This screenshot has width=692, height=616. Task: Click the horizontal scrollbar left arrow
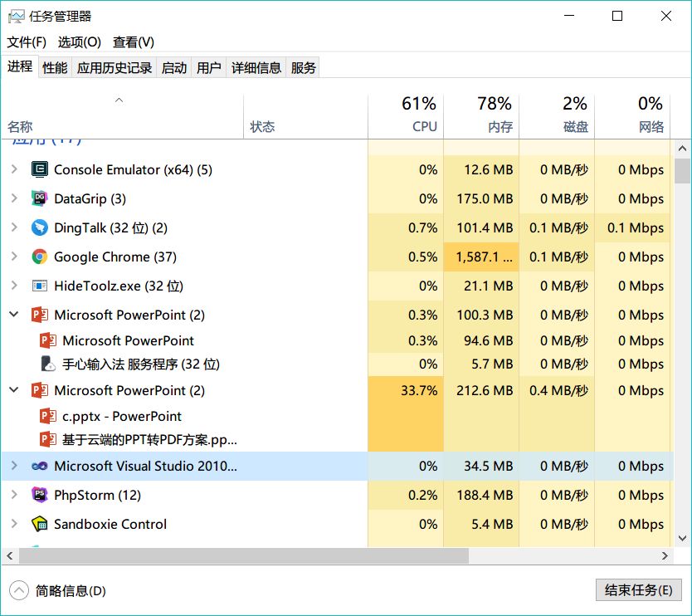pos(10,556)
